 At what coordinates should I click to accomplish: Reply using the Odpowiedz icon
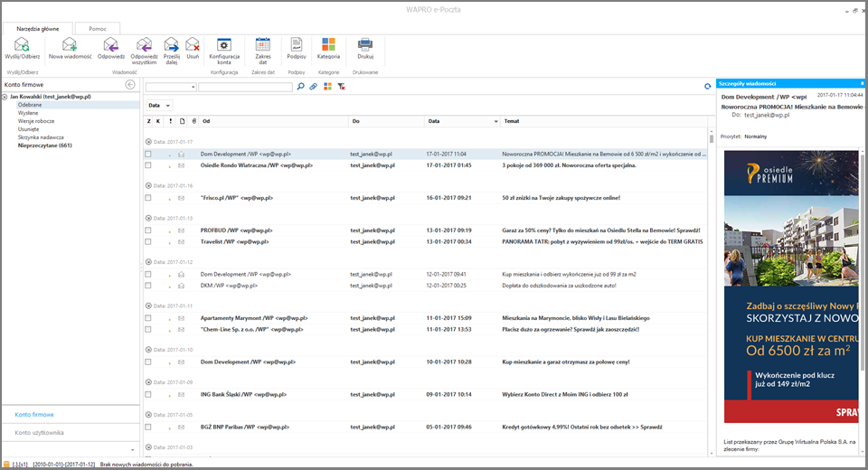pos(110,45)
